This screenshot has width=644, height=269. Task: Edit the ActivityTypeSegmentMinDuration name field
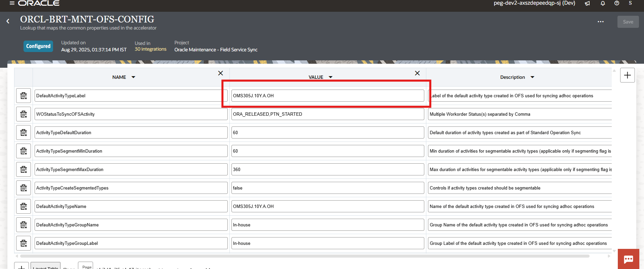tap(131, 151)
